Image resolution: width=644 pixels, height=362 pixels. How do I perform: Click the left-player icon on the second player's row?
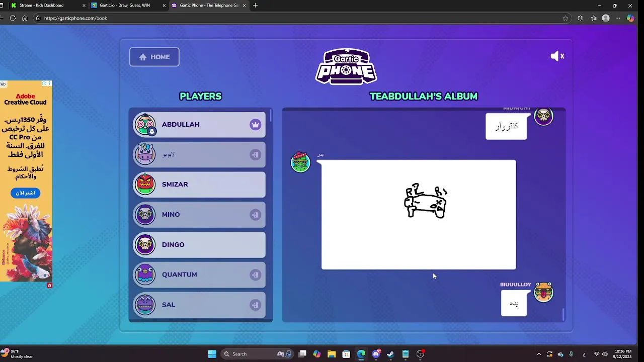(256, 154)
